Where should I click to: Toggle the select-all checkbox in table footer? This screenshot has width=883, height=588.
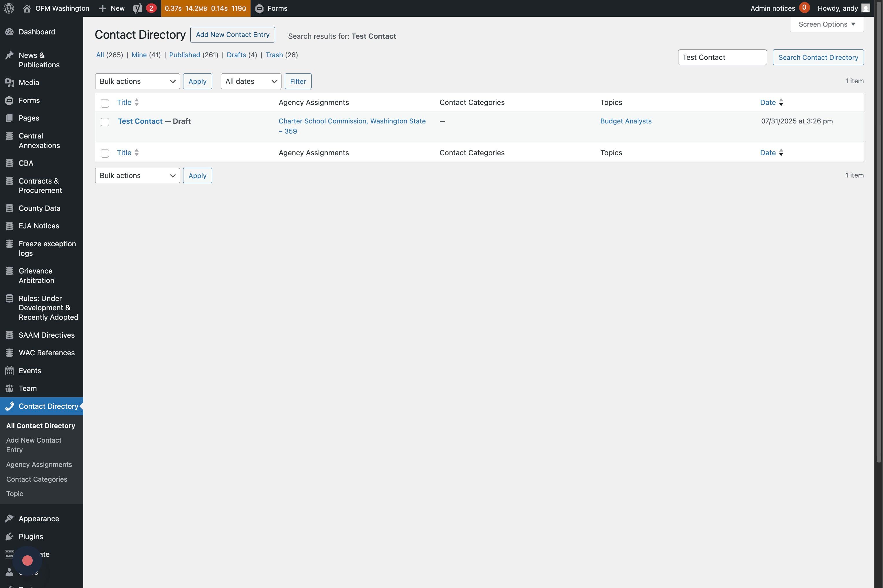(x=105, y=153)
